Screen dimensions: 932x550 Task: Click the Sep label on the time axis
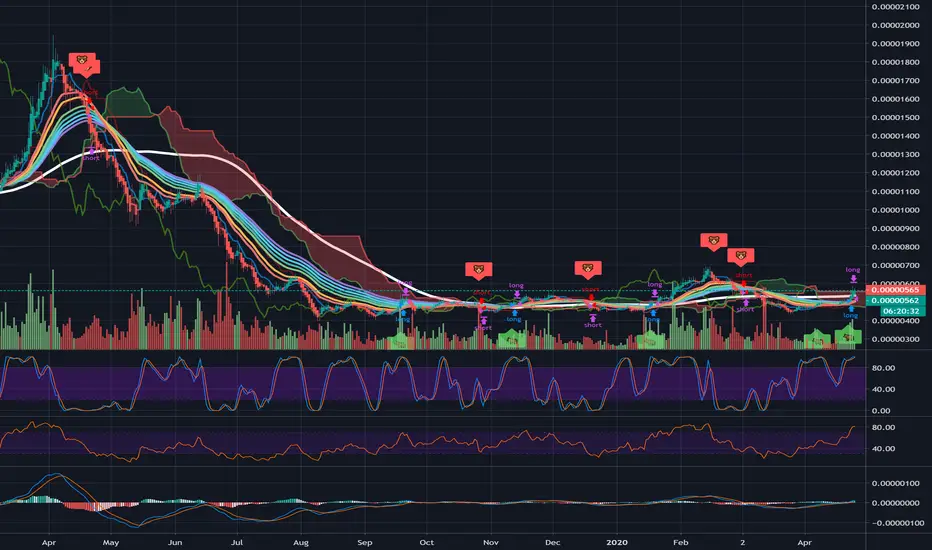(364, 543)
